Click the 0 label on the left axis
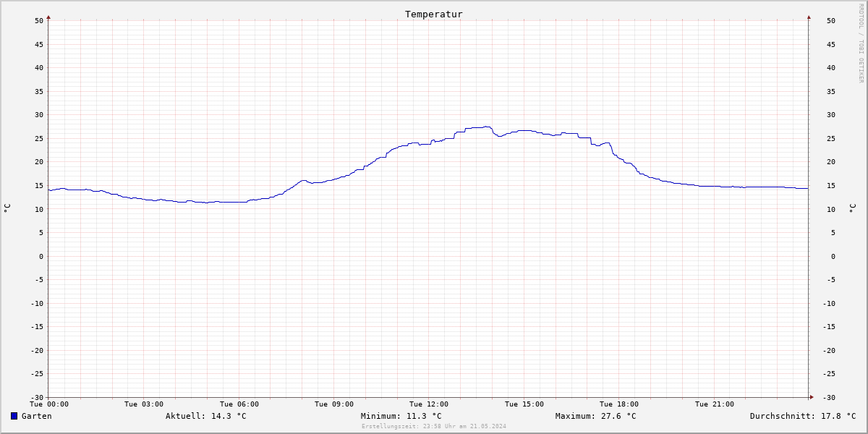The width and height of the screenshot is (868, 434). (x=41, y=256)
